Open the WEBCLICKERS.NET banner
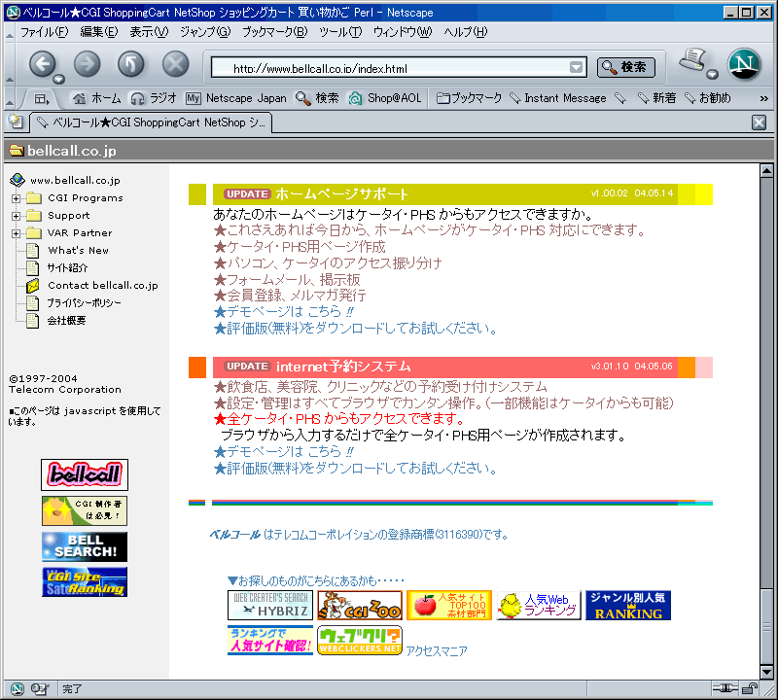Viewport: 778px width, 700px height. tap(359, 640)
